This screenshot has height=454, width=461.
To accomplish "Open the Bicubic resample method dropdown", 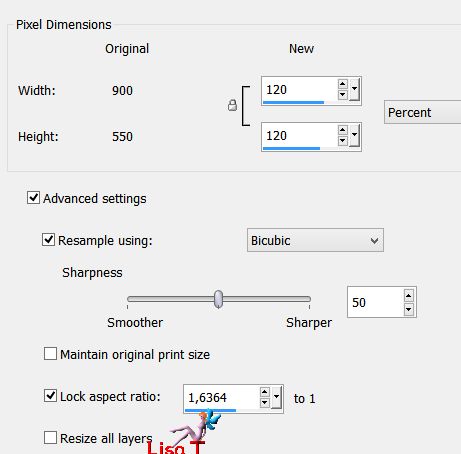I will pyautogui.click(x=315, y=240).
